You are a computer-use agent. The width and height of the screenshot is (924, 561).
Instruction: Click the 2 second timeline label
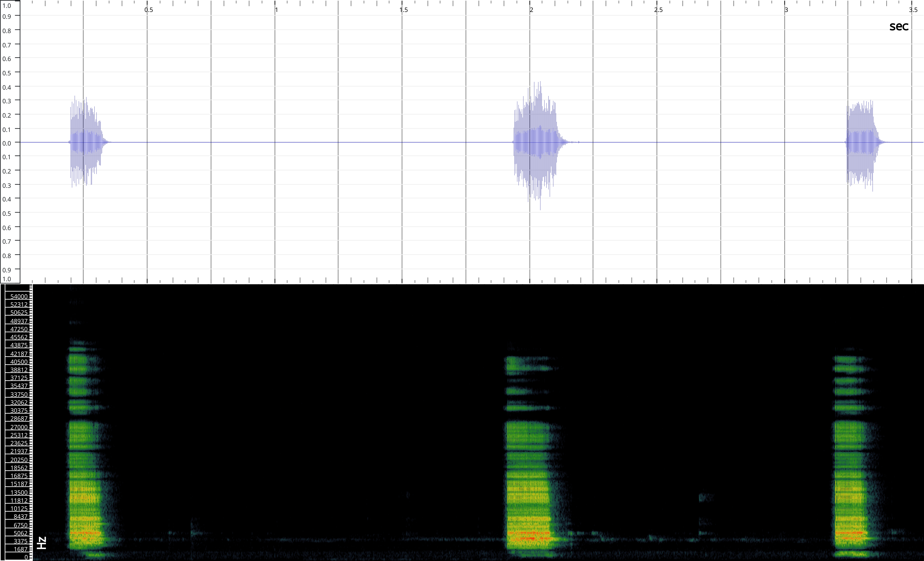click(x=531, y=10)
